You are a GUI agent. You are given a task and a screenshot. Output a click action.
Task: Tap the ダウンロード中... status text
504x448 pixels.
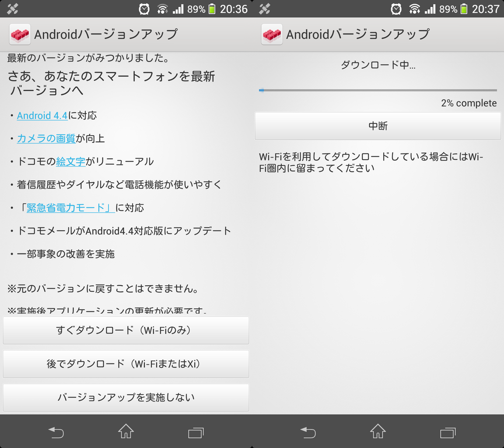[x=378, y=65]
